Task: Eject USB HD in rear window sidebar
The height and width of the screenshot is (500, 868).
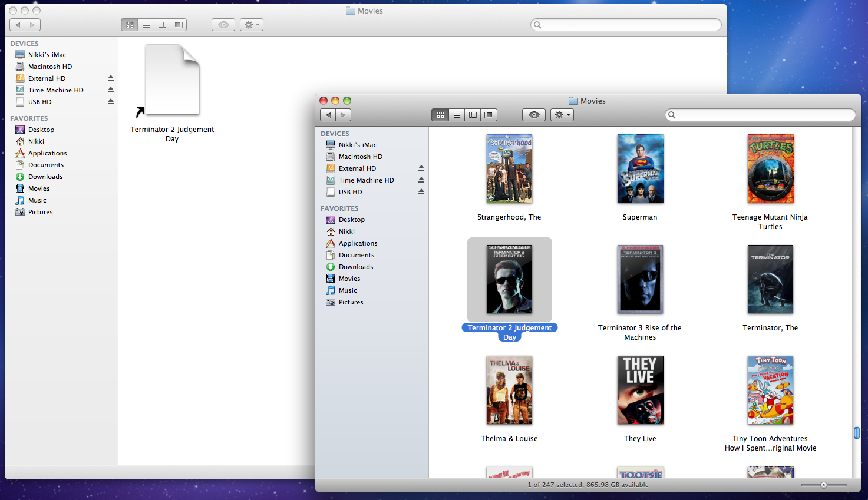Action: pyautogui.click(x=111, y=102)
